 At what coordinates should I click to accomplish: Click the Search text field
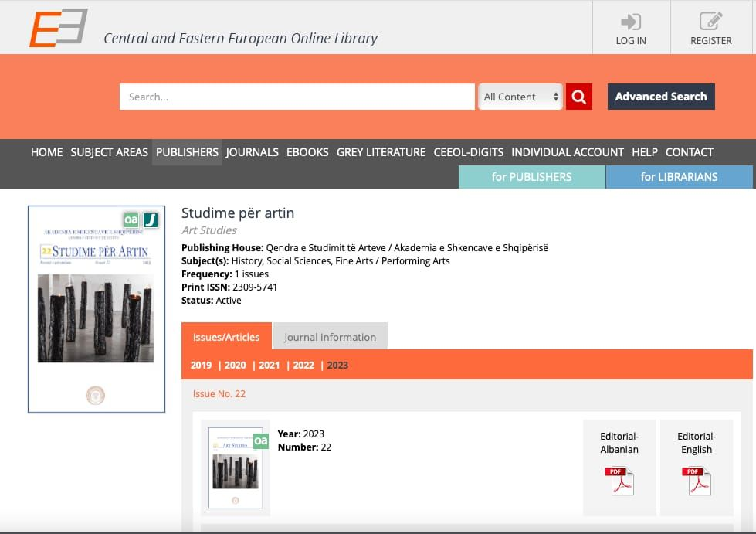[x=297, y=97]
